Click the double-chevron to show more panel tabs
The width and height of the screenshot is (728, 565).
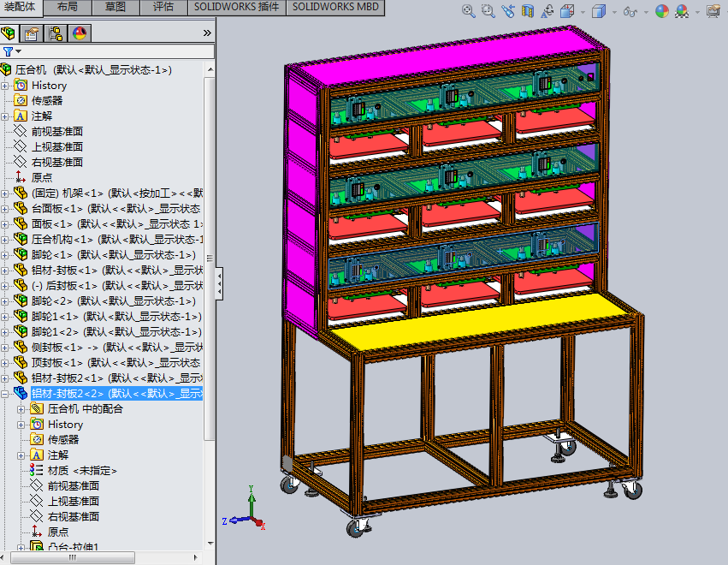[207, 33]
